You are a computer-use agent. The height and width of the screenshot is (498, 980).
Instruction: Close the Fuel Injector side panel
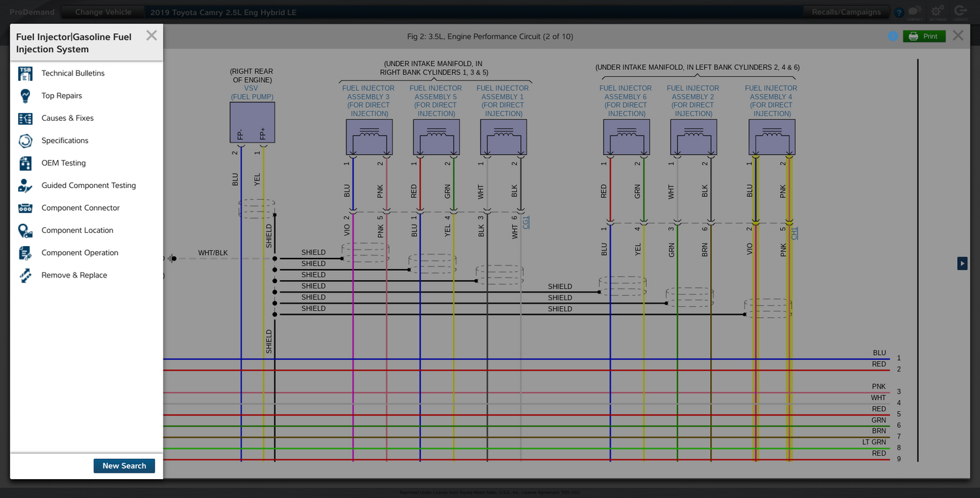tap(152, 36)
